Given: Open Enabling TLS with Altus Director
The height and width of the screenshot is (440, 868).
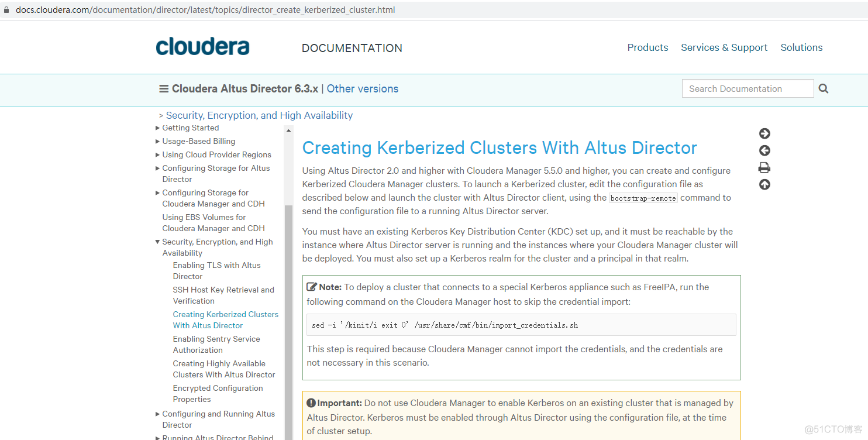Looking at the screenshot, I should (217, 271).
